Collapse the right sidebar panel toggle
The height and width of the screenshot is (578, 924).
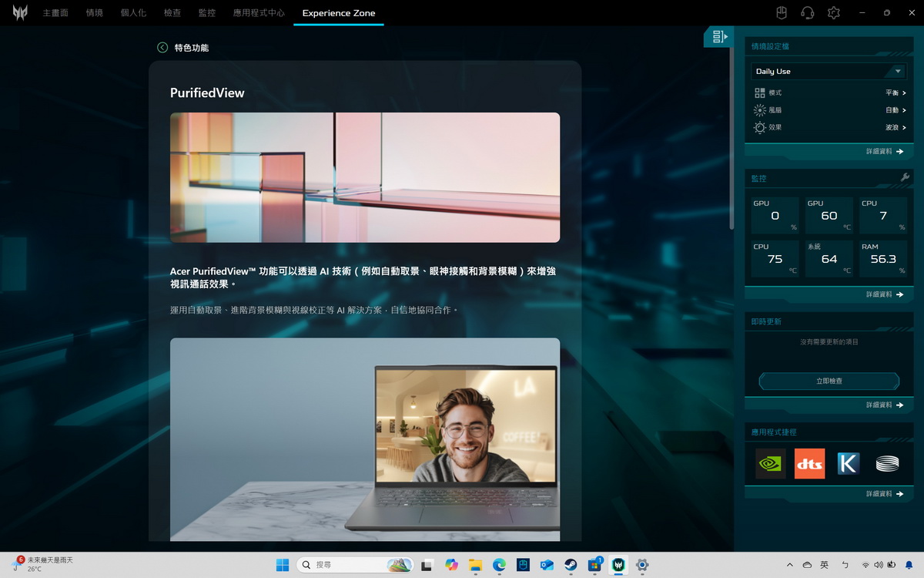(719, 37)
